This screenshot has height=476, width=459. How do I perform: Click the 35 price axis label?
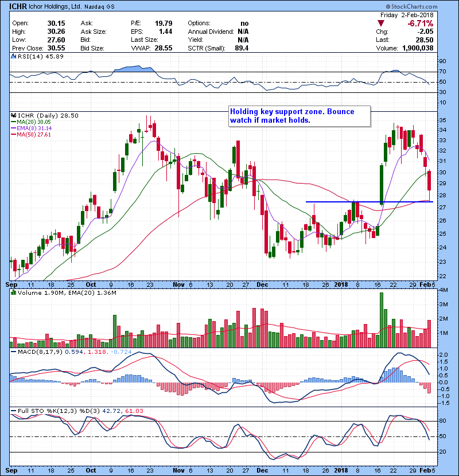point(443,120)
